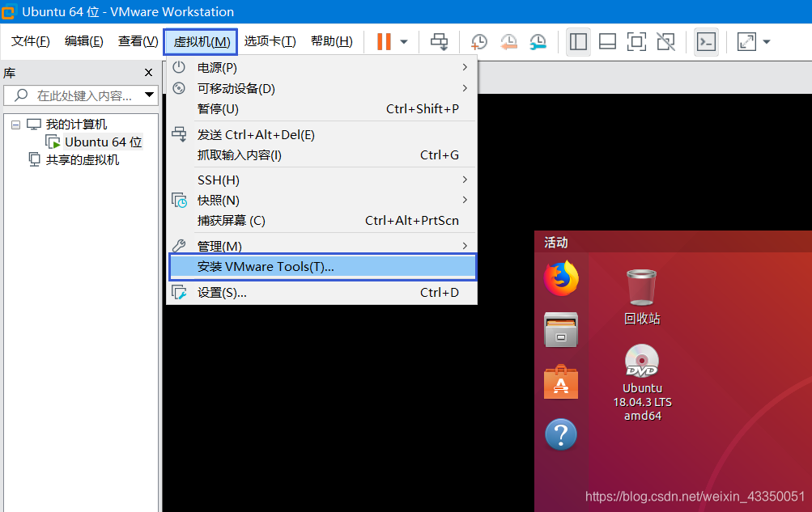Open the 编辑(E) menu
The height and width of the screenshot is (512, 812).
click(x=84, y=41)
